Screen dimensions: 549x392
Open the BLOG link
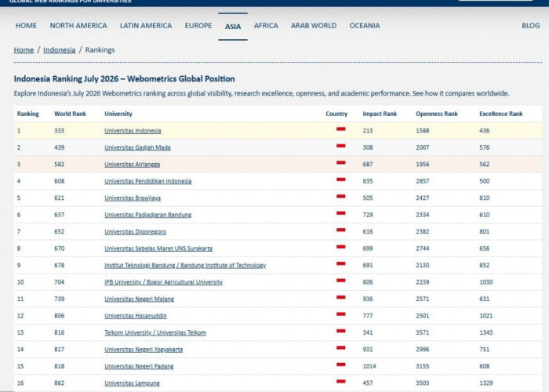pyautogui.click(x=531, y=26)
